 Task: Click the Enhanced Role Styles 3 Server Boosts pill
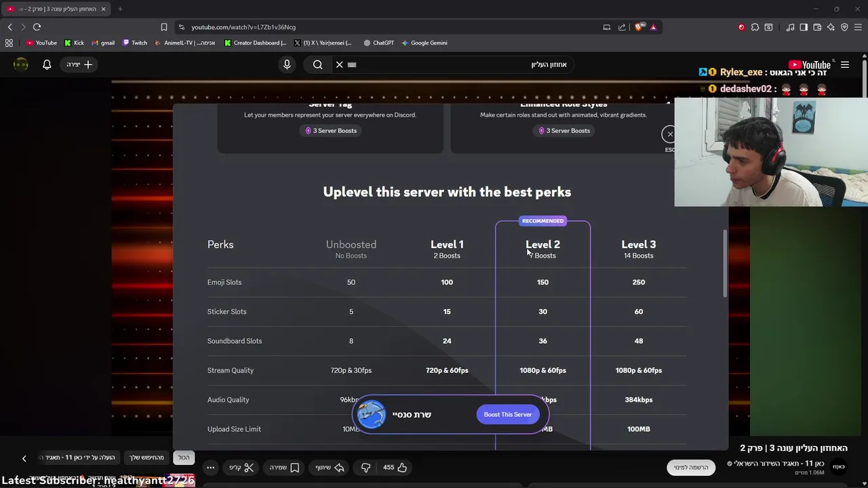tap(564, 131)
